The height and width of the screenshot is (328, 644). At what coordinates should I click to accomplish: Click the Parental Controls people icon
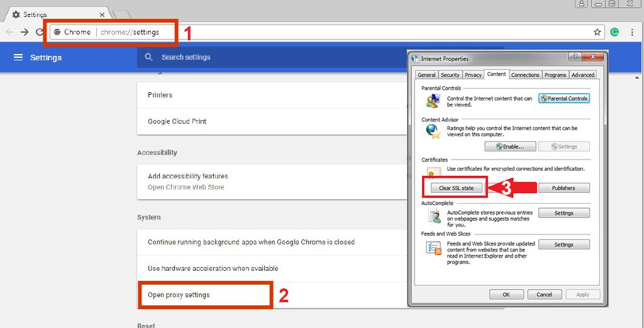[433, 101]
